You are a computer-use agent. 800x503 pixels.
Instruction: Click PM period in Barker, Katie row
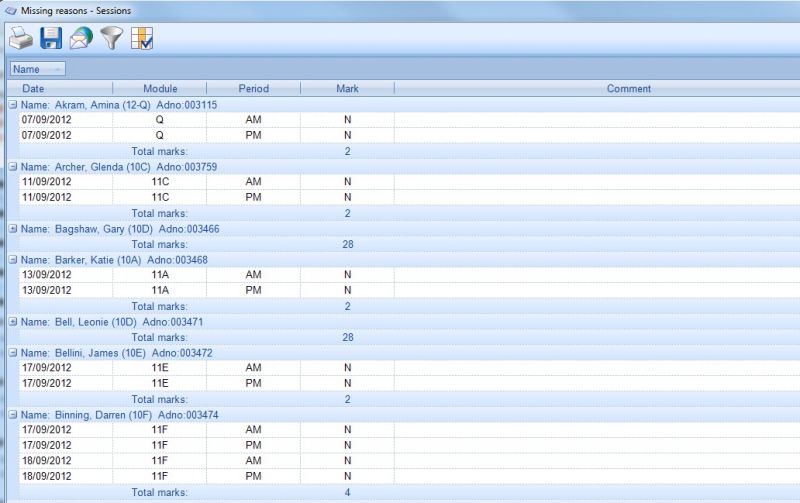[x=254, y=290]
